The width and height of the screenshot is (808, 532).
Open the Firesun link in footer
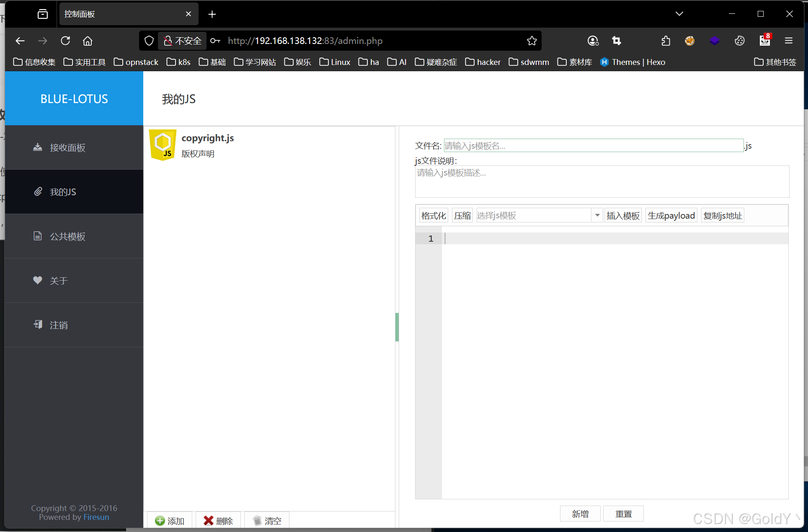click(96, 517)
